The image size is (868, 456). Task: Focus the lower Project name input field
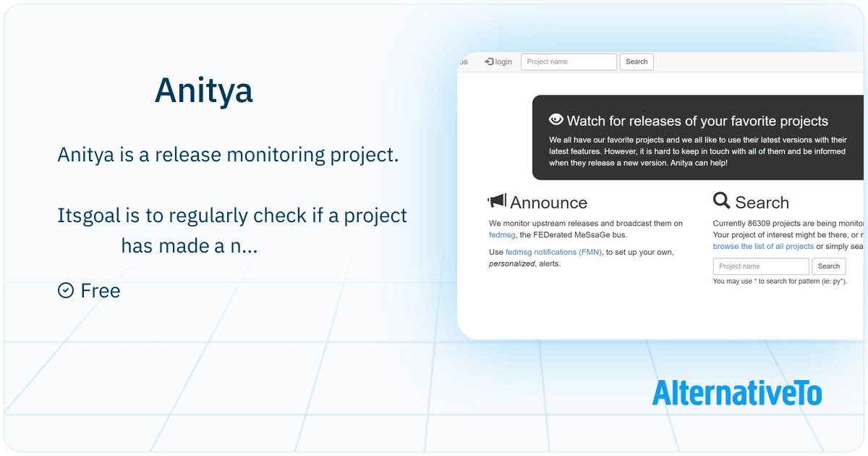coord(761,266)
